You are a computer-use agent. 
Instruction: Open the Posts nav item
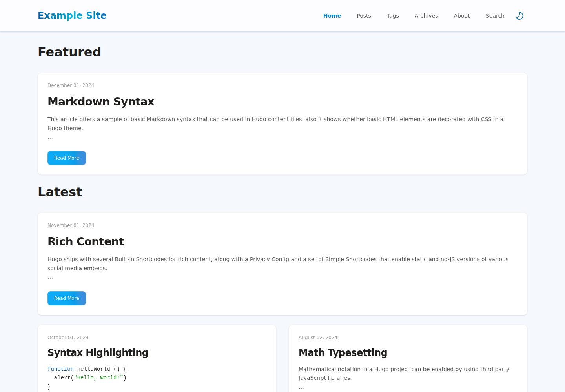click(364, 16)
